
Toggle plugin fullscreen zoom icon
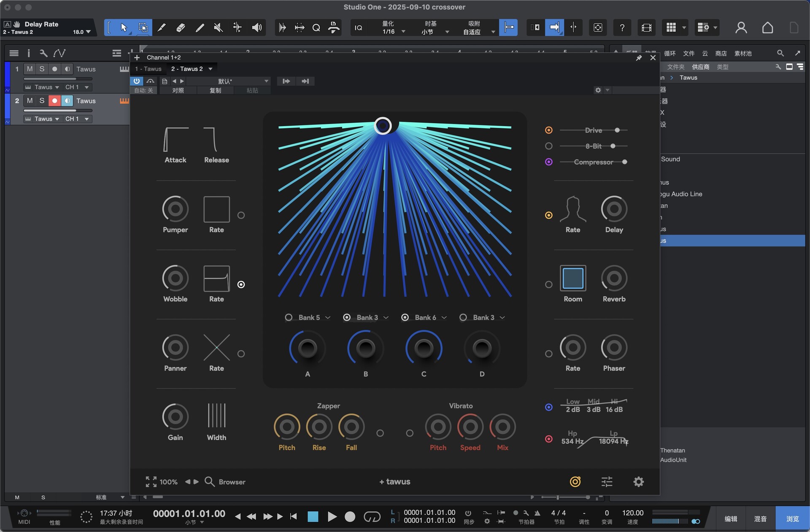(x=151, y=482)
